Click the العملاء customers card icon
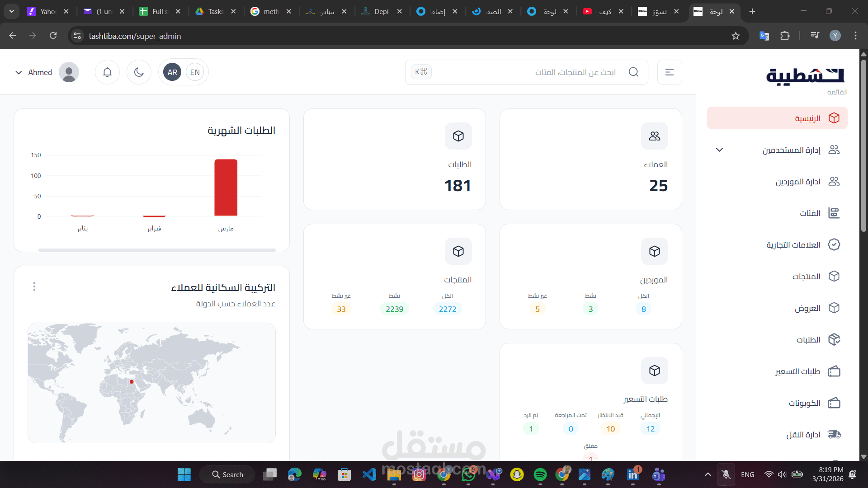The height and width of the screenshot is (488, 868). tap(654, 136)
